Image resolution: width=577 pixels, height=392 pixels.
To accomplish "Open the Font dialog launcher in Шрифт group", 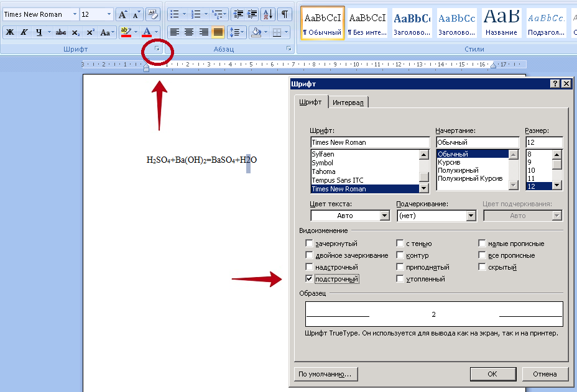I will (157, 48).
